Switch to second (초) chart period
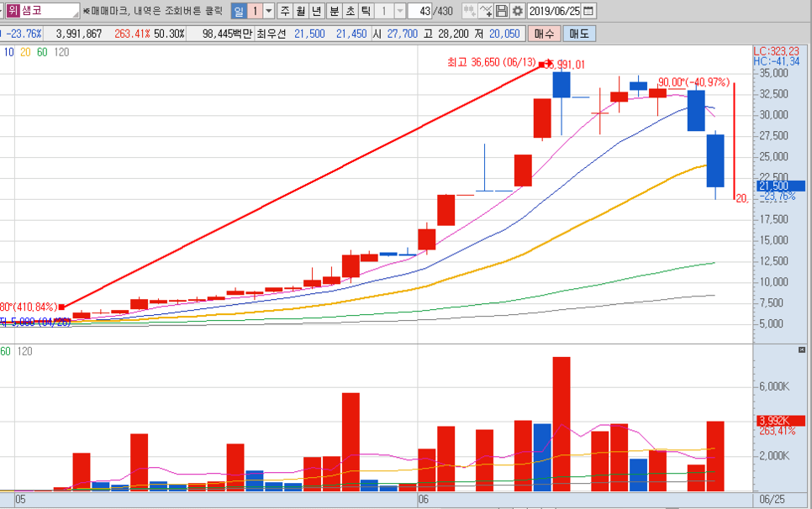This screenshot has width=812, height=509. click(x=350, y=11)
